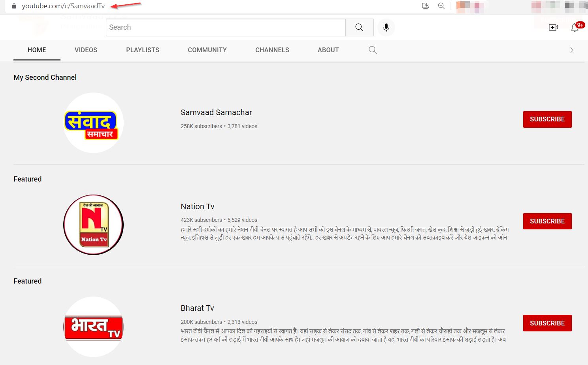
Task: Click the Nation Tv channel logo
Action: [x=93, y=225]
